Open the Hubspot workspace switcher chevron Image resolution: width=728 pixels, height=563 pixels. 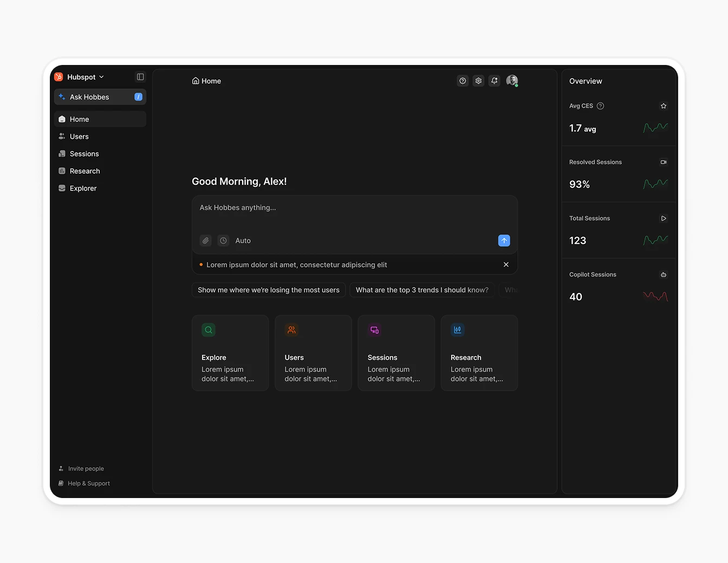click(x=101, y=76)
